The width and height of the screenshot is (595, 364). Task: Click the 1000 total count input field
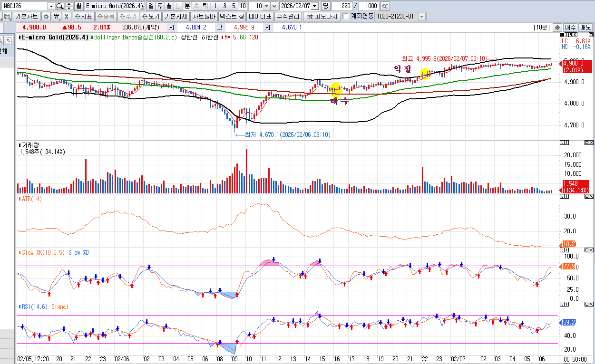coord(369,6)
